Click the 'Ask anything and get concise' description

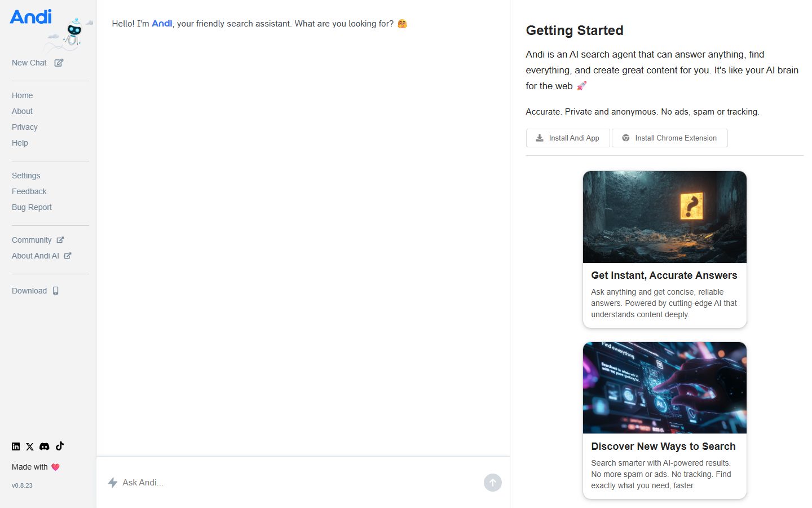click(x=664, y=303)
